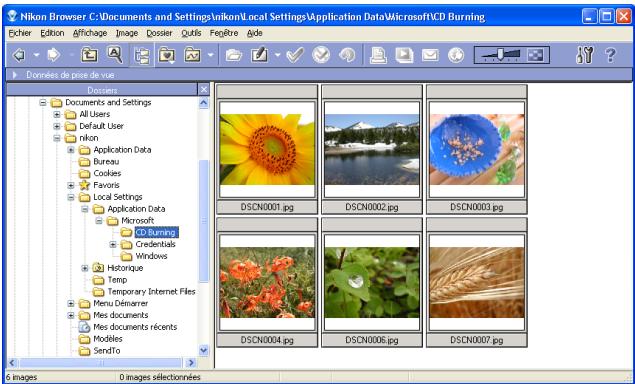
Task: Open the magnifier search tool
Action: [x=115, y=55]
